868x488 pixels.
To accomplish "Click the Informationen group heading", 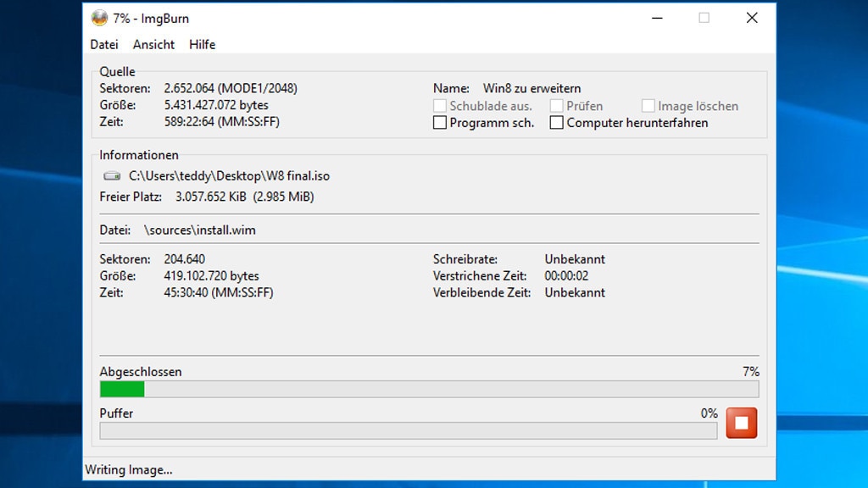I will point(139,155).
